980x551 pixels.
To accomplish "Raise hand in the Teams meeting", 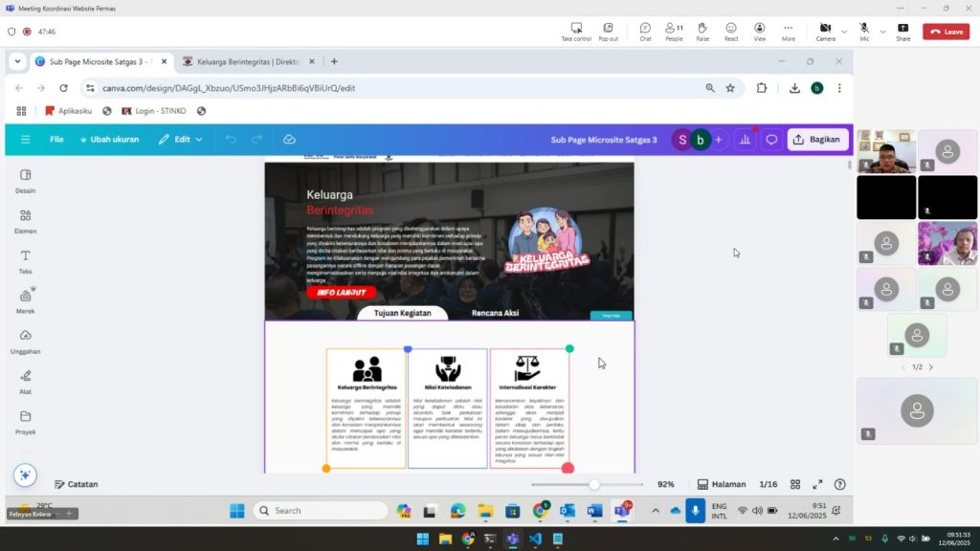I will pyautogui.click(x=702, y=32).
